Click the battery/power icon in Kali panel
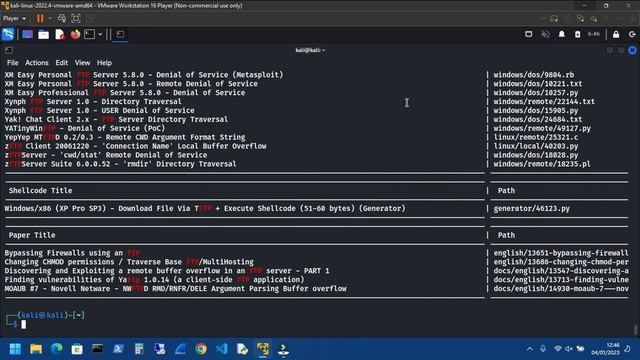640x360 pixels. tap(578, 34)
